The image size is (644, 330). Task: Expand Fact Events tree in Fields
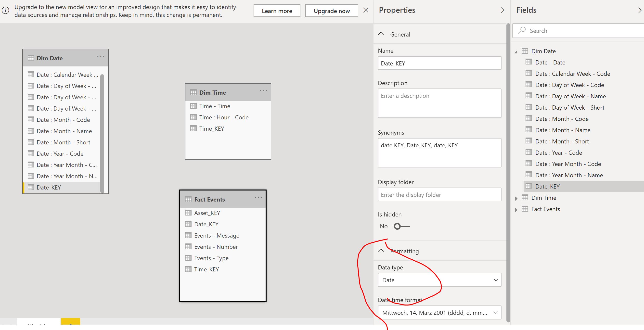click(516, 210)
